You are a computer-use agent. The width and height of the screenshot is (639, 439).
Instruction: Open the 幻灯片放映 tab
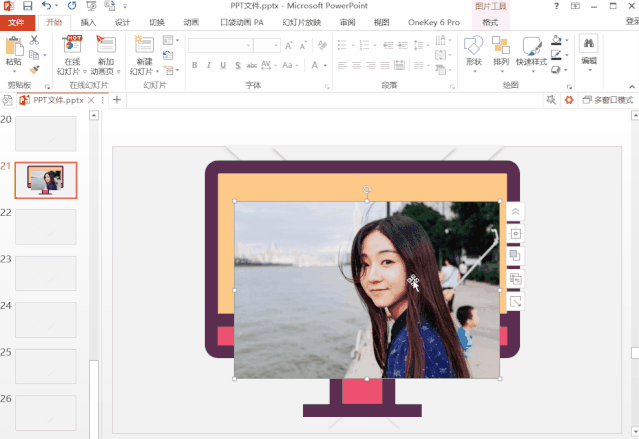point(302,21)
